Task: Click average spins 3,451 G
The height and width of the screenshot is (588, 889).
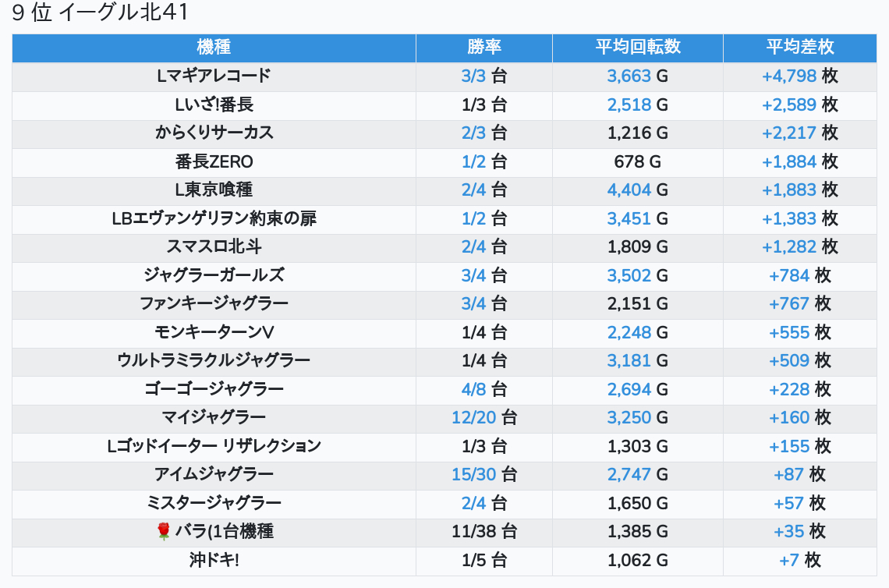Action: coord(638,218)
